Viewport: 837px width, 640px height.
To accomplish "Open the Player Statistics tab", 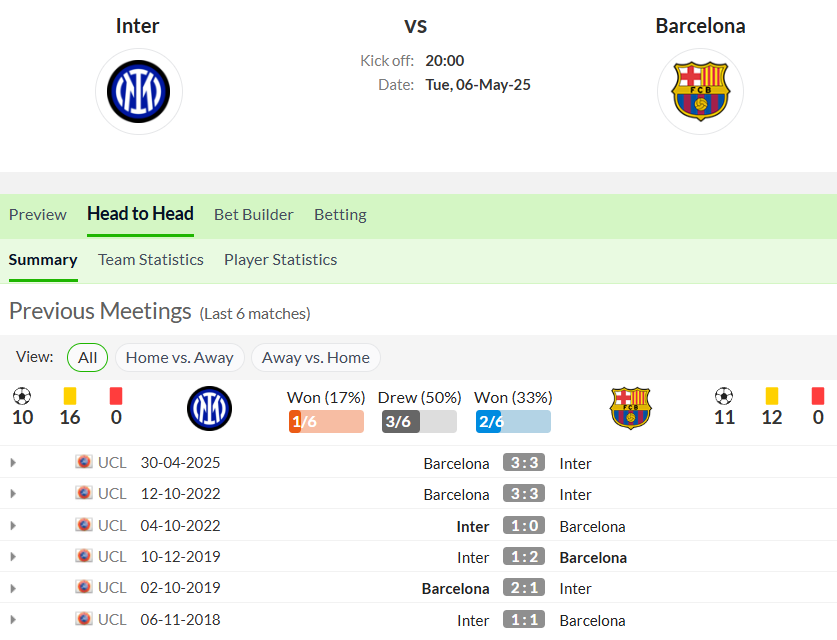I will click(280, 260).
